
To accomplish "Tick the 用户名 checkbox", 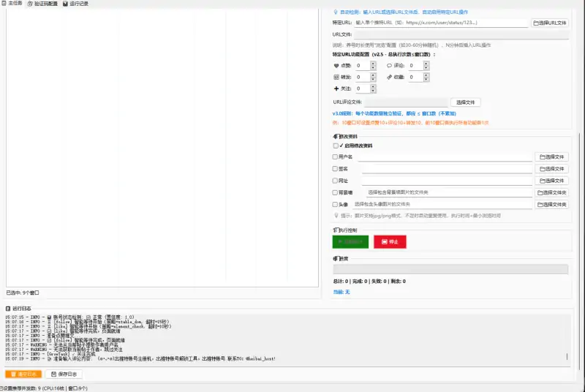I will click(336, 157).
